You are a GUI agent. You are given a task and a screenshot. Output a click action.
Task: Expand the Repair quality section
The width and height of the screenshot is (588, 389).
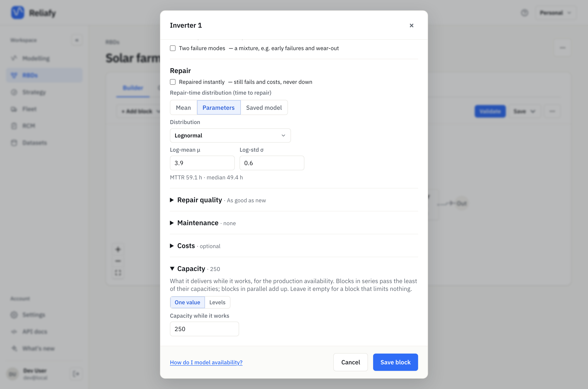tap(200, 200)
